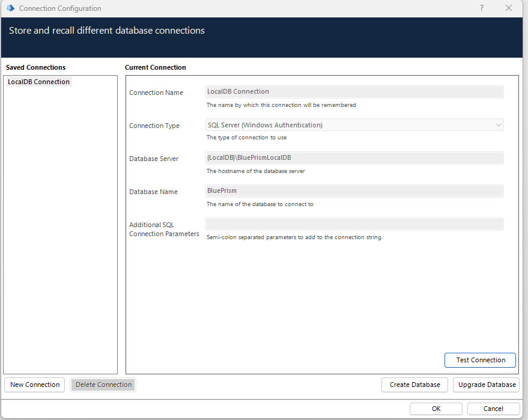Select LocalDB Connection in Saved Connections

click(x=38, y=82)
